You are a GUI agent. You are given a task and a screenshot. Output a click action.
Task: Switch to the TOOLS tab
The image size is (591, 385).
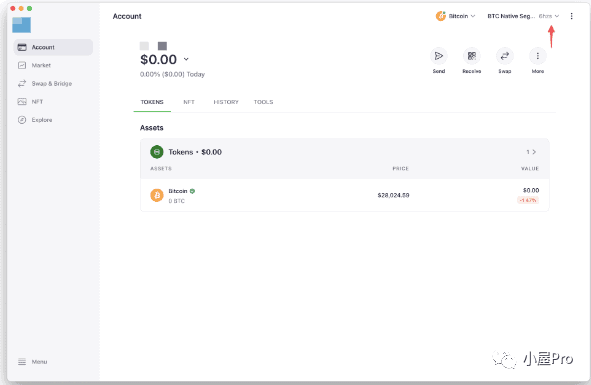pos(263,102)
